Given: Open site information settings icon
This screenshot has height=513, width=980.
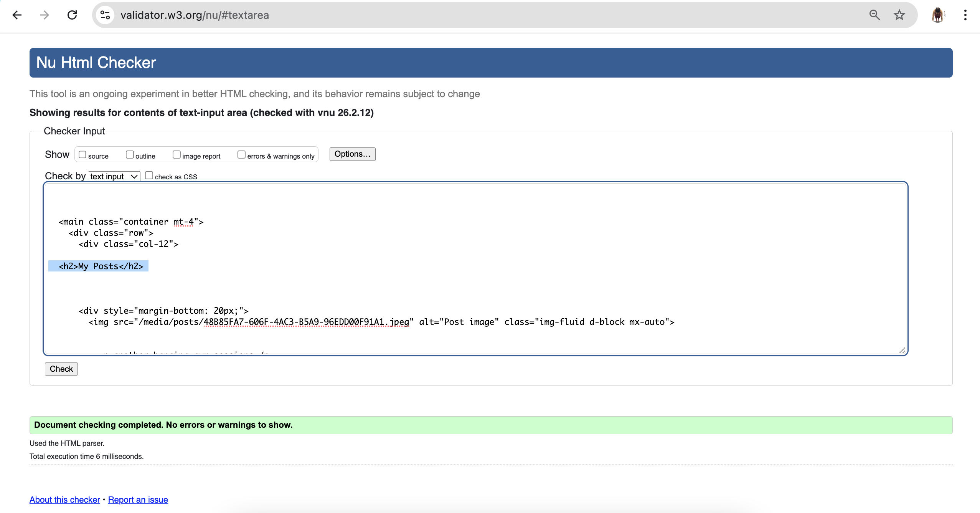Looking at the screenshot, I should (105, 15).
